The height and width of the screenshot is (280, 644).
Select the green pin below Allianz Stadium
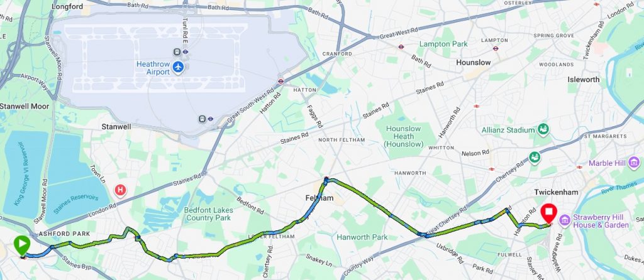(535, 157)
